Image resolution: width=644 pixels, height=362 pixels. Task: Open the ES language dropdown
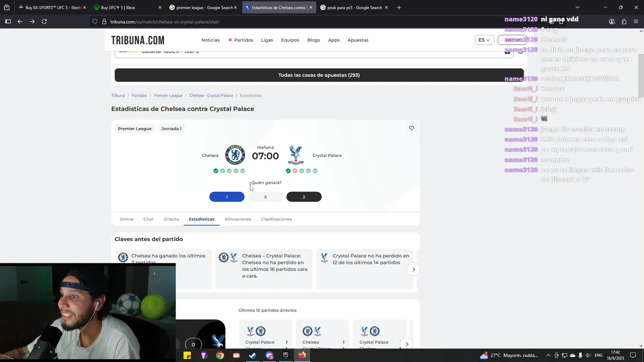coord(484,40)
